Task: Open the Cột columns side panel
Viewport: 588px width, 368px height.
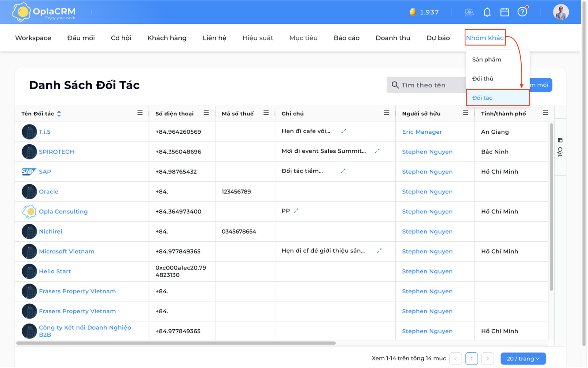Action: pyautogui.click(x=560, y=147)
